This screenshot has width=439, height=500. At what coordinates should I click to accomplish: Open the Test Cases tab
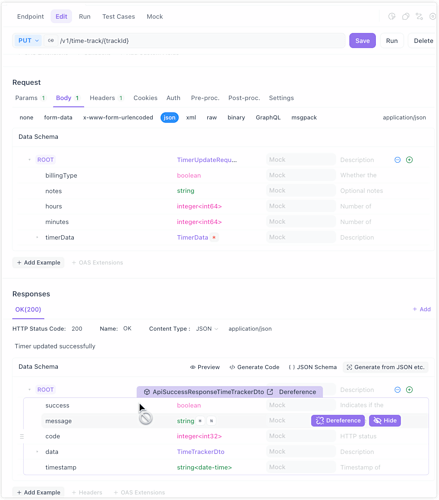(x=118, y=16)
